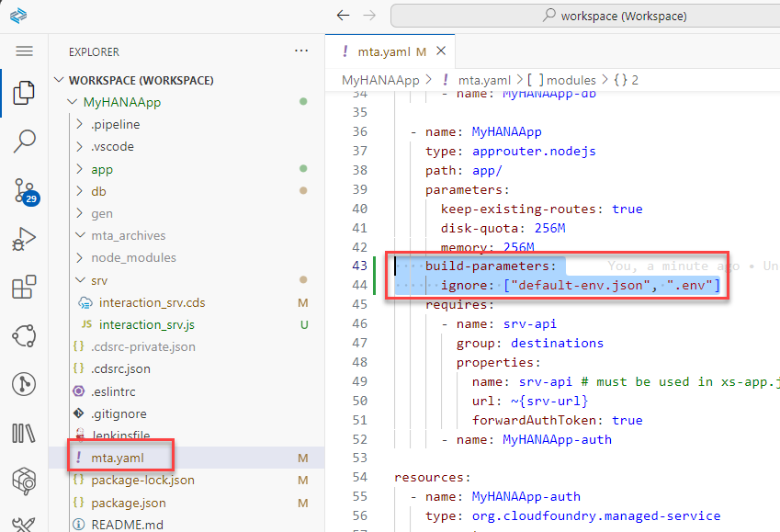Click the 'requires:' key on line 45
Screen dimensions: 780x532
click(459, 304)
